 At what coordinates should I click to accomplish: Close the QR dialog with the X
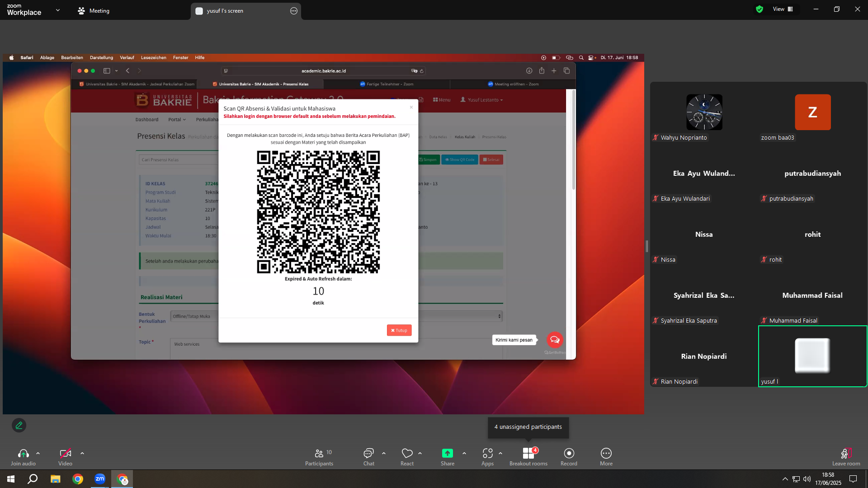coord(411,107)
